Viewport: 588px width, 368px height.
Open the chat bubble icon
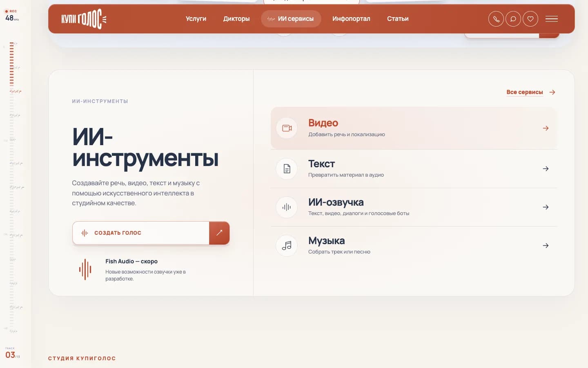pos(513,19)
